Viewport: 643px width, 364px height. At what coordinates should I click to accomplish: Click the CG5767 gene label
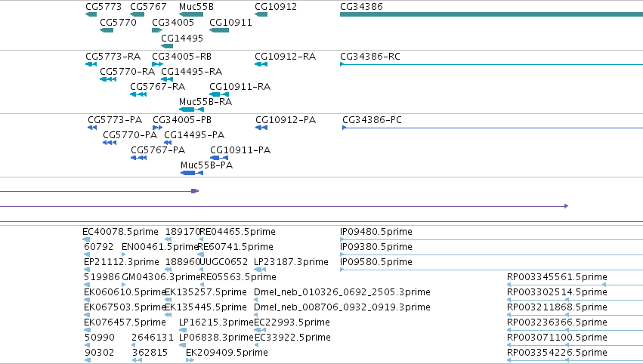(x=148, y=7)
